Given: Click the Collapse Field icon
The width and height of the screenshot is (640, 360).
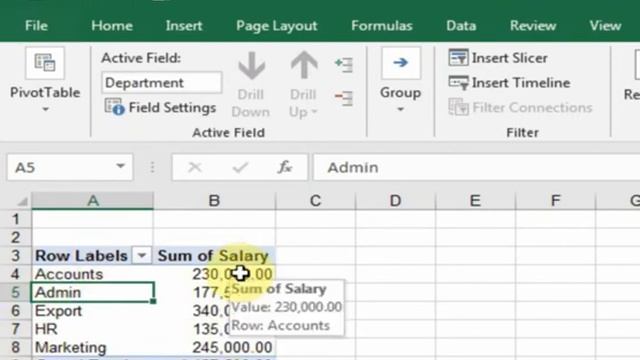Looking at the screenshot, I should 344,98.
